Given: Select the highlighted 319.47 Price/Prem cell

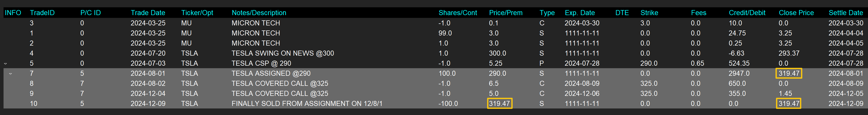Looking at the screenshot, I should pos(499,104).
